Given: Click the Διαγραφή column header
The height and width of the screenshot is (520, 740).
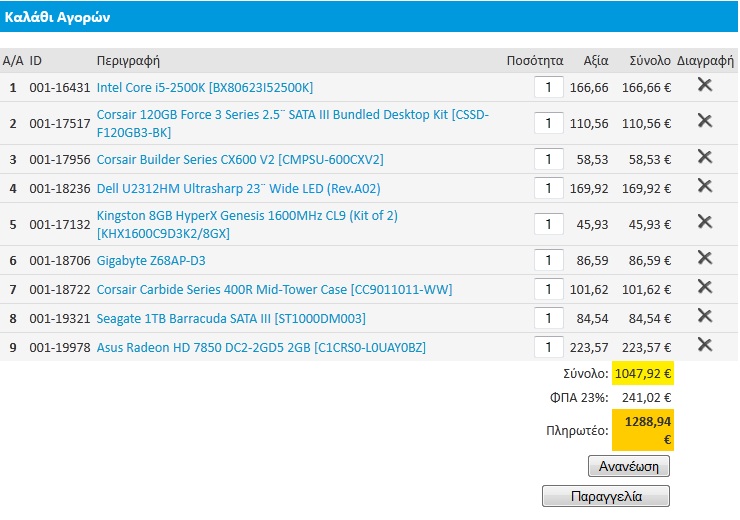Looking at the screenshot, I should pos(705,61).
